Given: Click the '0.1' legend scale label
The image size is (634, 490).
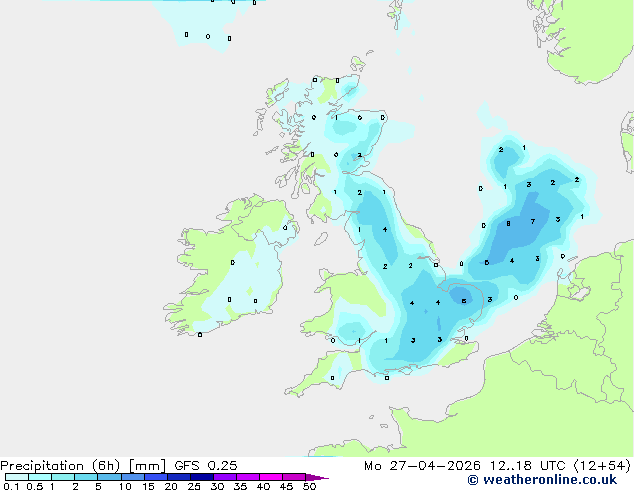Looking at the screenshot, I should pos(11,486).
